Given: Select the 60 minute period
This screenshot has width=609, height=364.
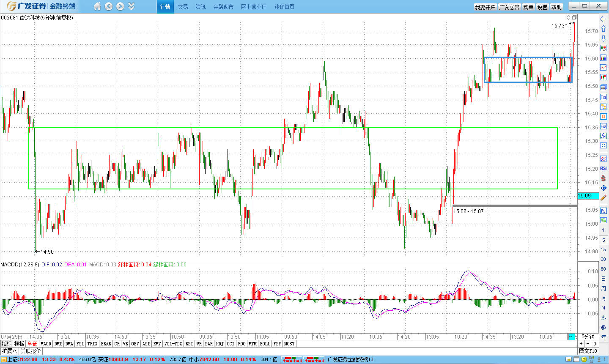Looking at the screenshot, I should (x=604, y=269).
